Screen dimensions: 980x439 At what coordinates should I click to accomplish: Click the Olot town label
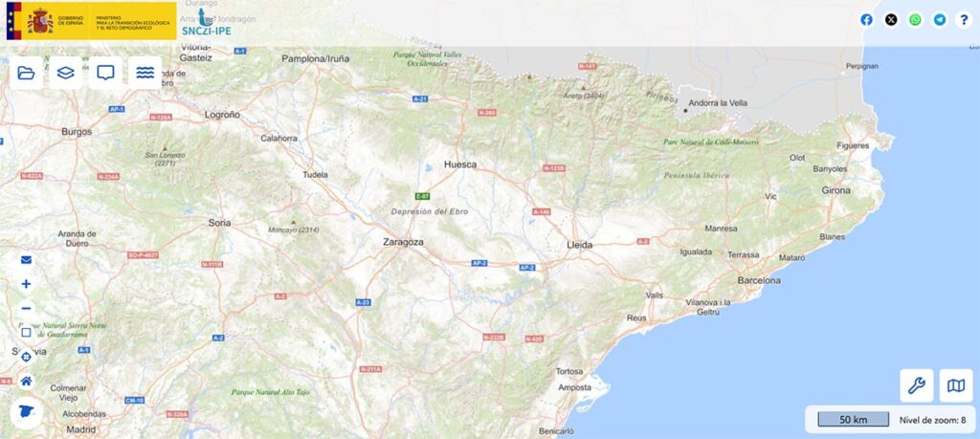pos(797,158)
